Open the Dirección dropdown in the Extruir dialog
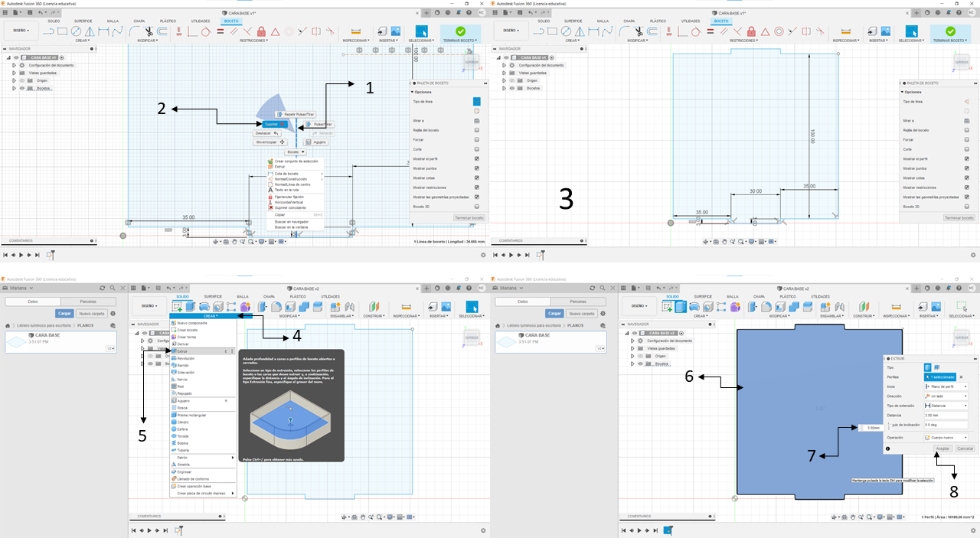Viewport: 980px width, 551px height. (946, 396)
